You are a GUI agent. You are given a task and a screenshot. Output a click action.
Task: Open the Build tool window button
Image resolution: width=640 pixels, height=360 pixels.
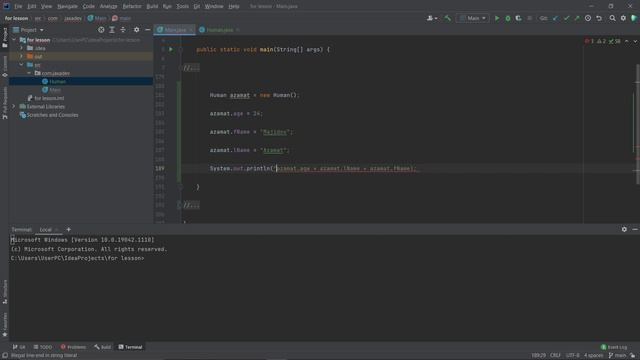[103, 347]
